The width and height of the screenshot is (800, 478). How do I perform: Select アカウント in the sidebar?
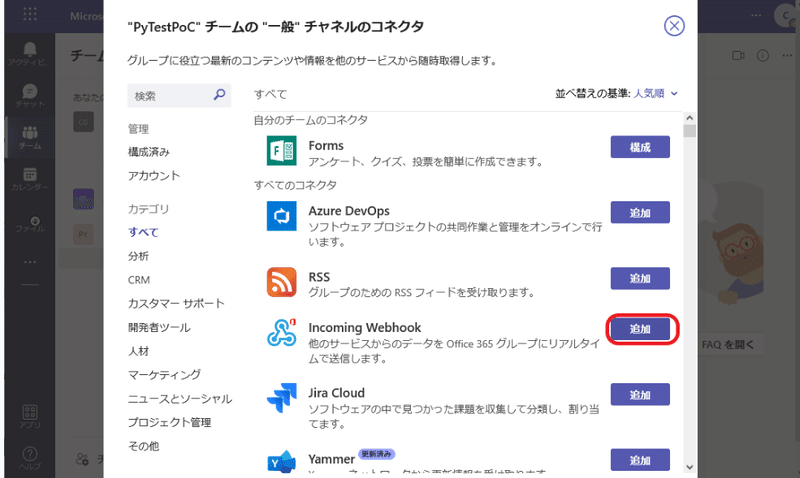pos(154,175)
